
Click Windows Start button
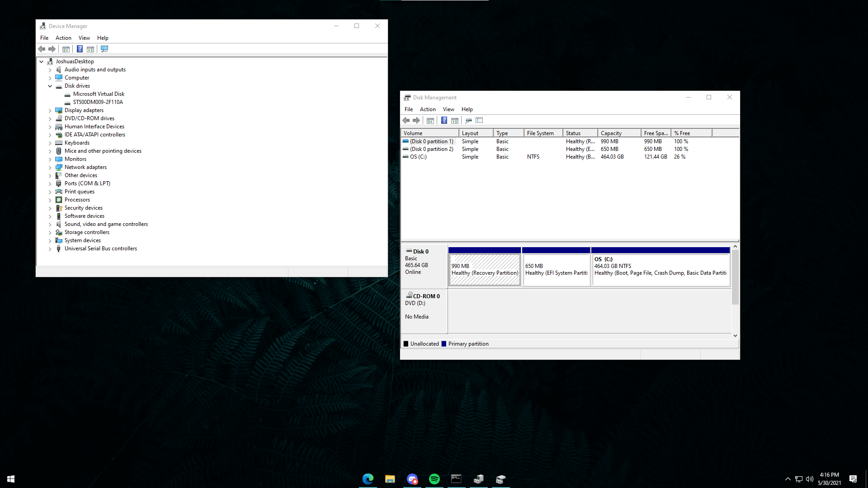[x=11, y=479]
